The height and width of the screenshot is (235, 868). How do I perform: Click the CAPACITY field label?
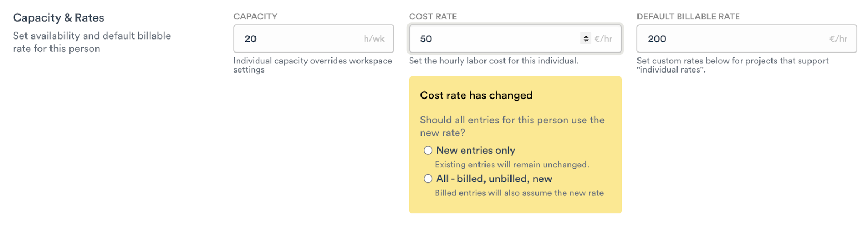pyautogui.click(x=256, y=17)
